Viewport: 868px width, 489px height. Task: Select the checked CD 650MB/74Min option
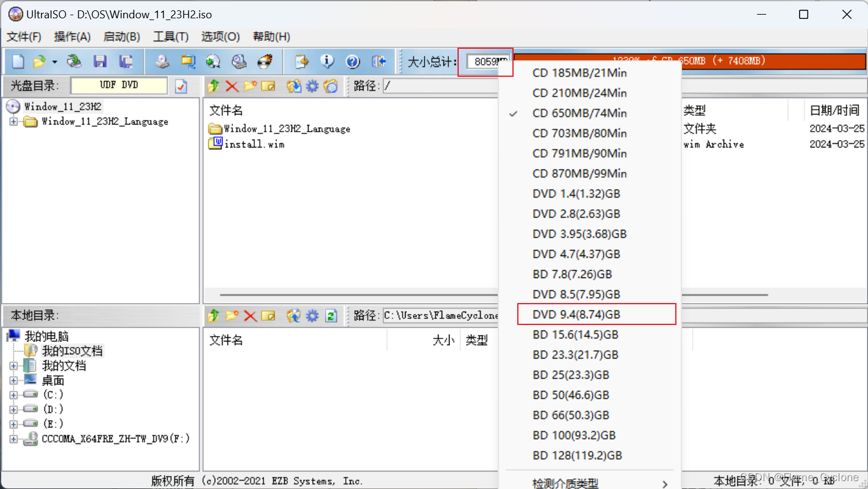coord(590,113)
